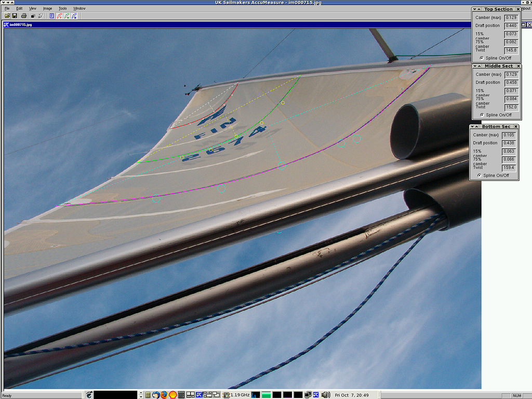532x399 pixels.
Task: Click Middle Sect 15% camber field 0.071
Action: 511,91
